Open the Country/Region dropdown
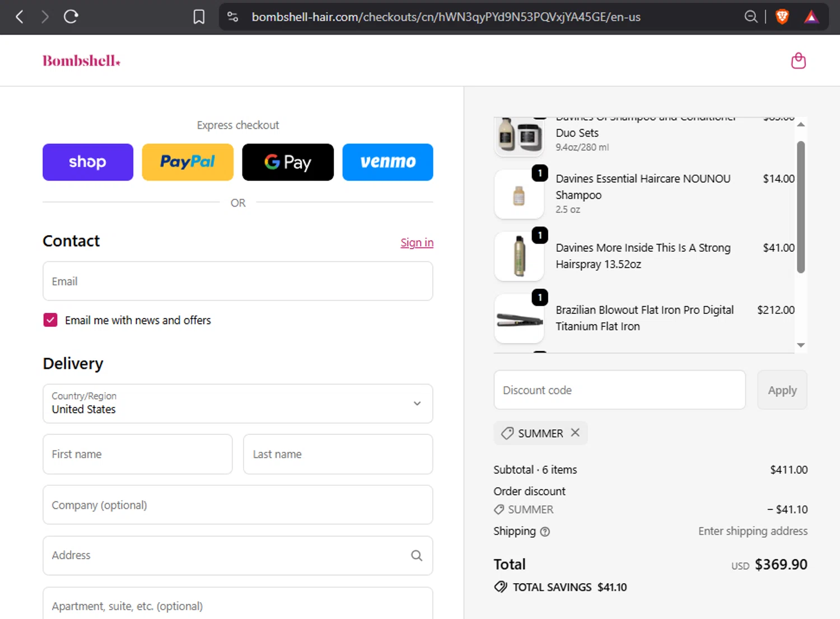The width and height of the screenshot is (840, 619). [238, 404]
